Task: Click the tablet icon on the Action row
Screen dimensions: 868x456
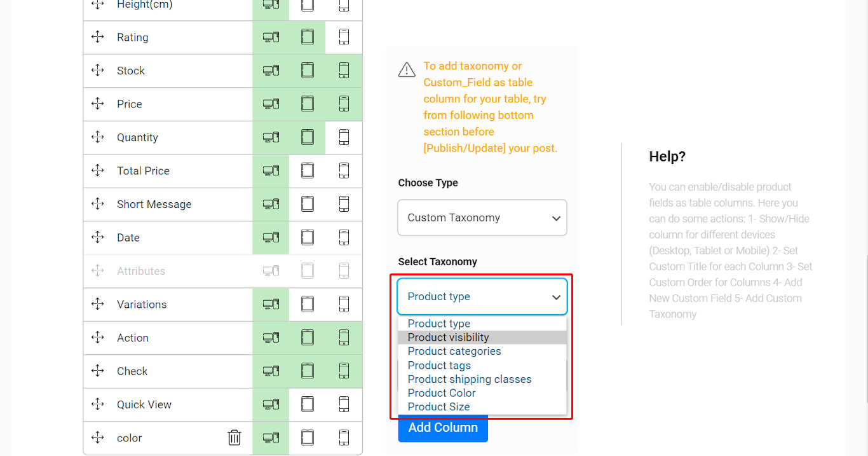Action: pyautogui.click(x=308, y=338)
